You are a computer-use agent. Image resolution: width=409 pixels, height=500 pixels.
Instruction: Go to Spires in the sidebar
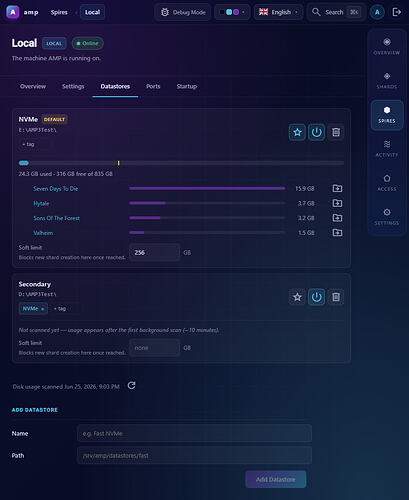387,115
